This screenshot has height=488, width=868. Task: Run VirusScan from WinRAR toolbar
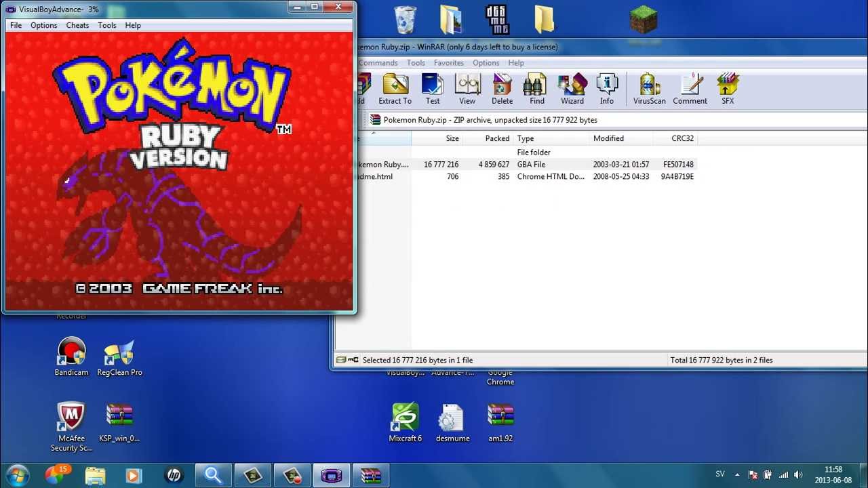650,89
